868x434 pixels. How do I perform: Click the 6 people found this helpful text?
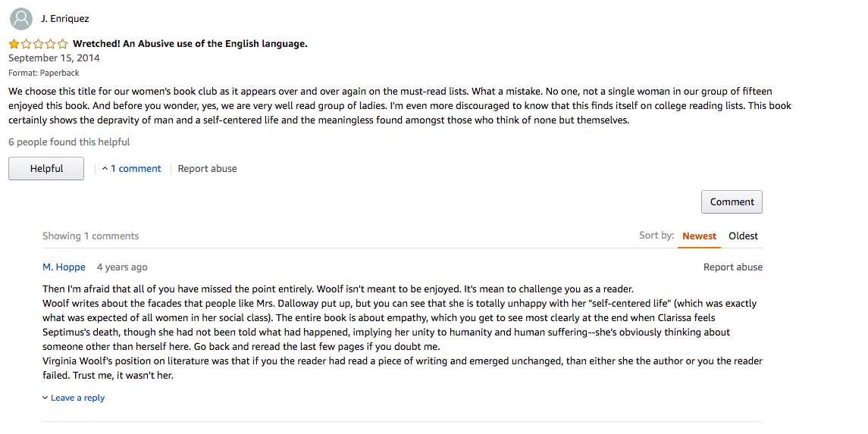point(69,142)
